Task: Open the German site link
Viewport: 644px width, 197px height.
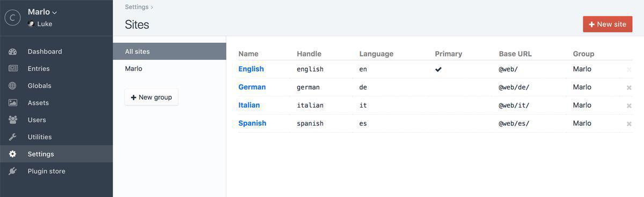Action: point(252,87)
